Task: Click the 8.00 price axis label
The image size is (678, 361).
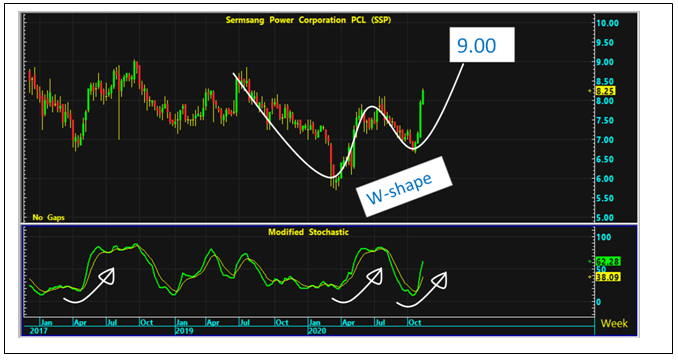Action: tap(605, 101)
